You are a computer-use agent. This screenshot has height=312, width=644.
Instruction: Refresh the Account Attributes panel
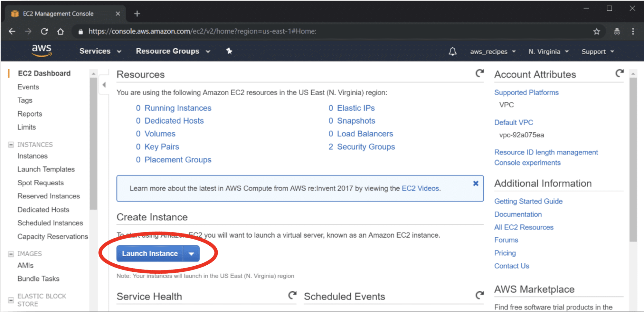click(620, 73)
